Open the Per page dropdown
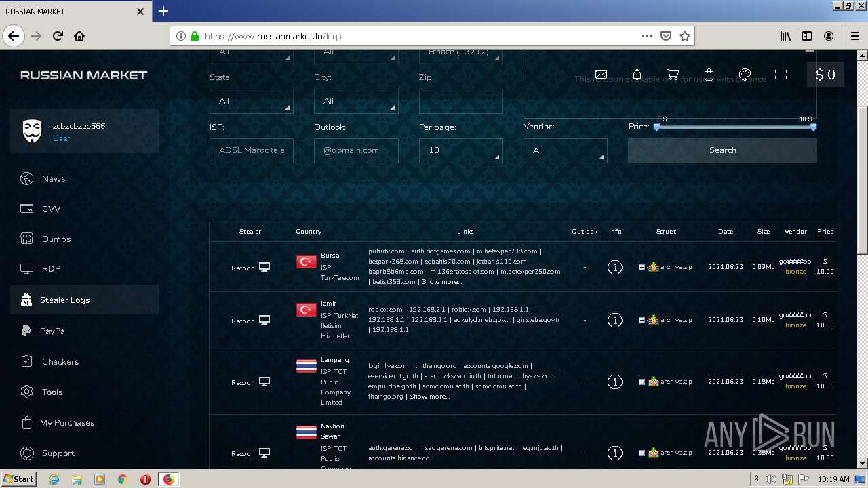Screen dimensions: 868x488 click(x=461, y=150)
